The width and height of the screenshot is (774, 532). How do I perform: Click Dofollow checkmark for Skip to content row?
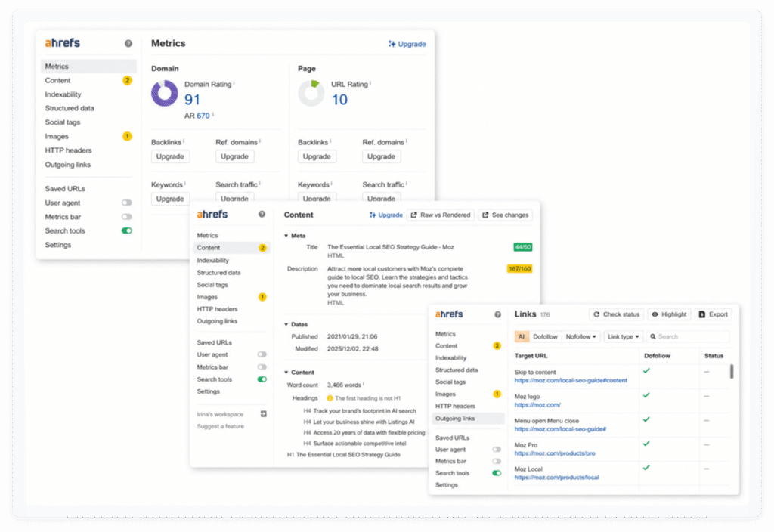[x=647, y=370]
